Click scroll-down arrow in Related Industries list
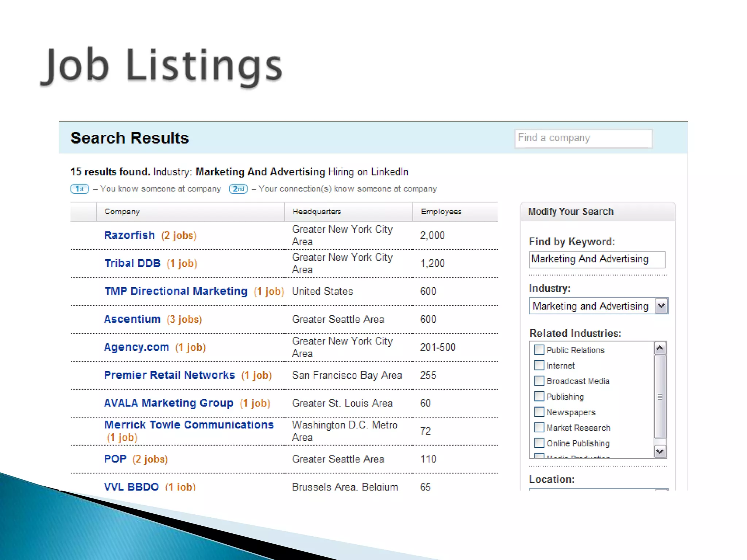Viewport: 747px width, 560px height. click(x=660, y=451)
